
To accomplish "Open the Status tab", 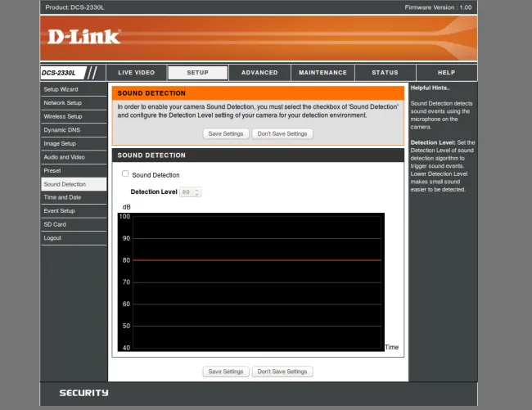I will click(385, 73).
